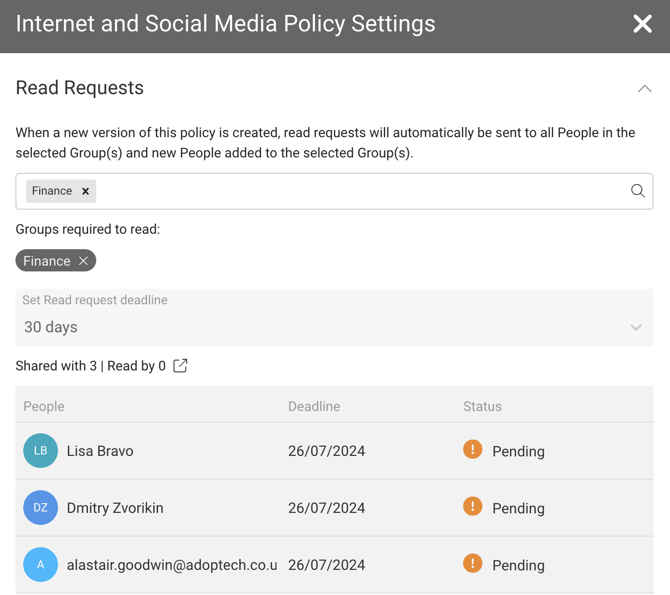Screen dimensions: 670x595
Task: Click alastair.goodwin's avatar icon
Action: coord(41,565)
